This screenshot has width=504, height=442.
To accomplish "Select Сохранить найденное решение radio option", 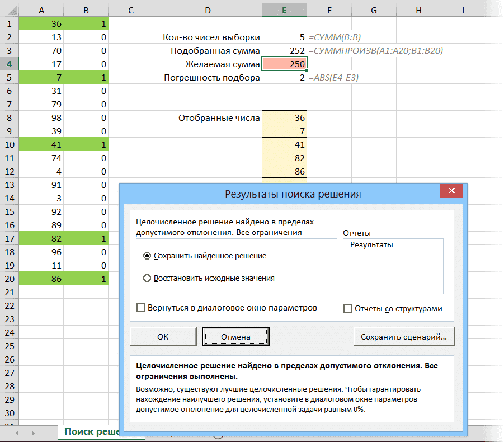I will [148, 256].
